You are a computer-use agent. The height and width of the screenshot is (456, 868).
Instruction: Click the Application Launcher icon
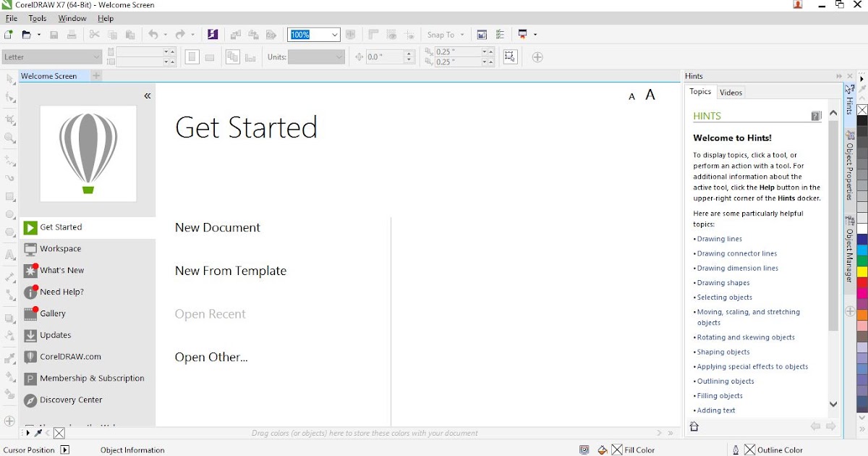[x=523, y=34]
